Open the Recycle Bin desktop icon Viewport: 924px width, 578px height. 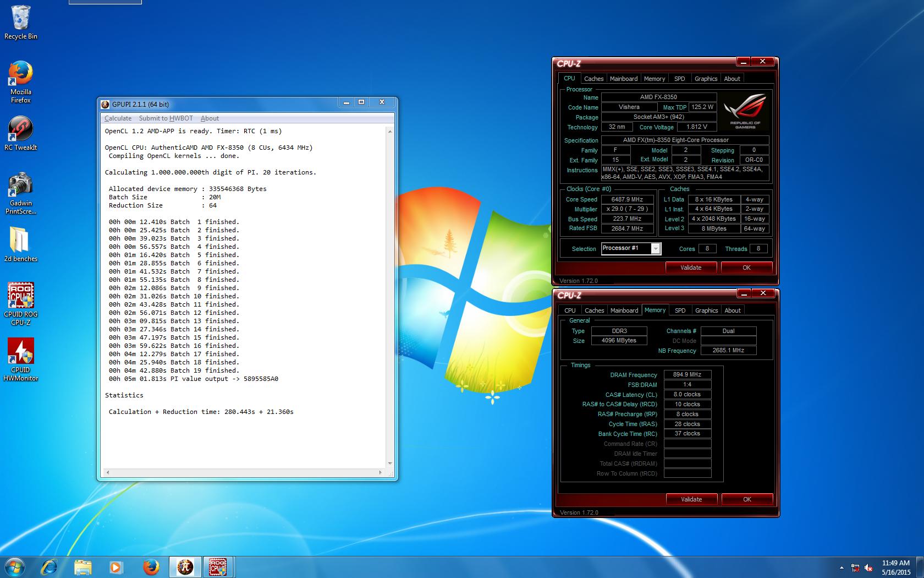(x=21, y=23)
